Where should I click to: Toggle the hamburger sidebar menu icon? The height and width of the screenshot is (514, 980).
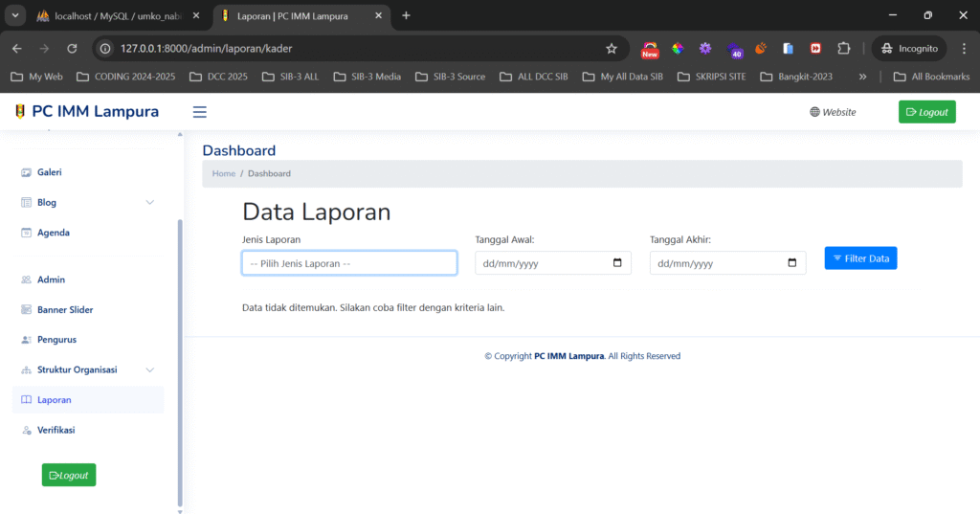click(x=200, y=112)
